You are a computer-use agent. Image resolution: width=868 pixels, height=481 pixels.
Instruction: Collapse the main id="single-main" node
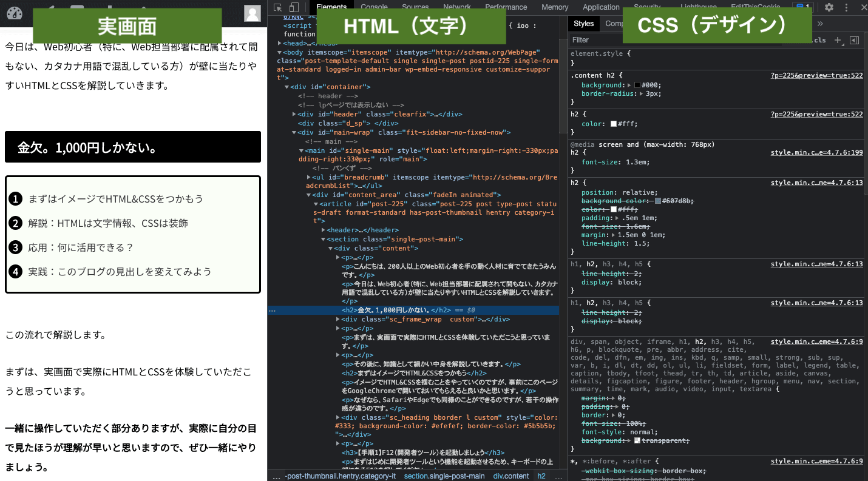[302, 150]
